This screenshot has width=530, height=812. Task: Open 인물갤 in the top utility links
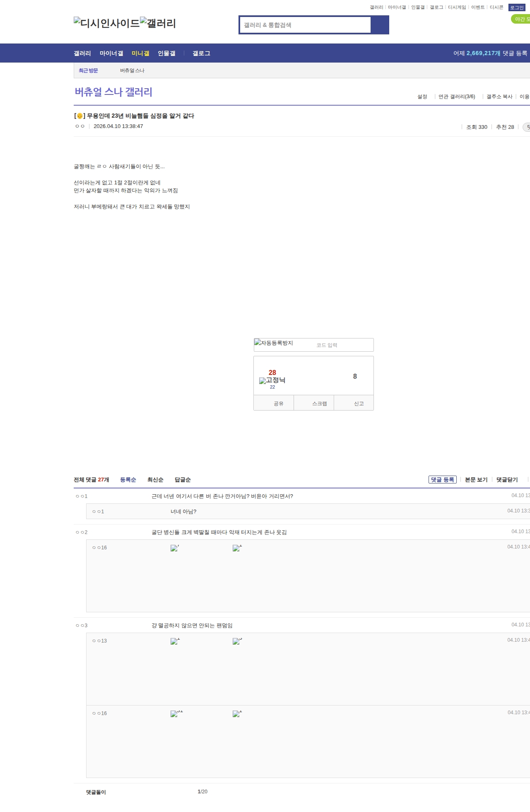[x=418, y=7]
